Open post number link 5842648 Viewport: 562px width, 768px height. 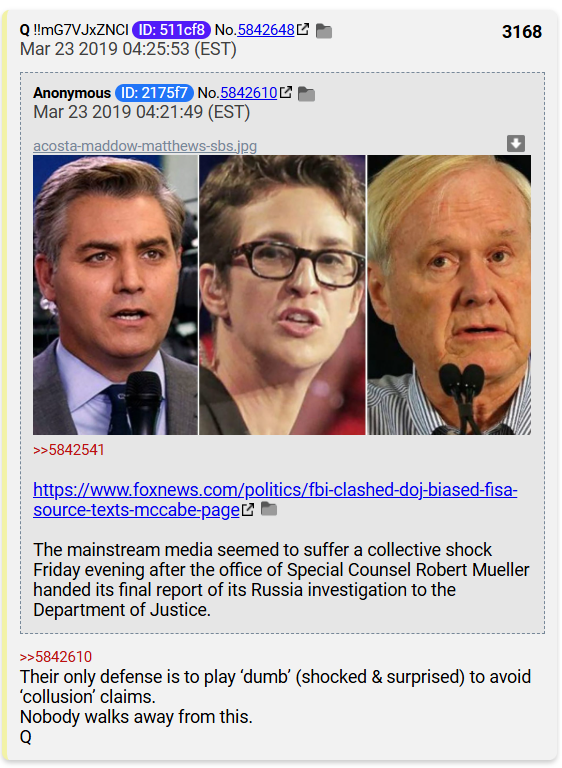coord(266,30)
